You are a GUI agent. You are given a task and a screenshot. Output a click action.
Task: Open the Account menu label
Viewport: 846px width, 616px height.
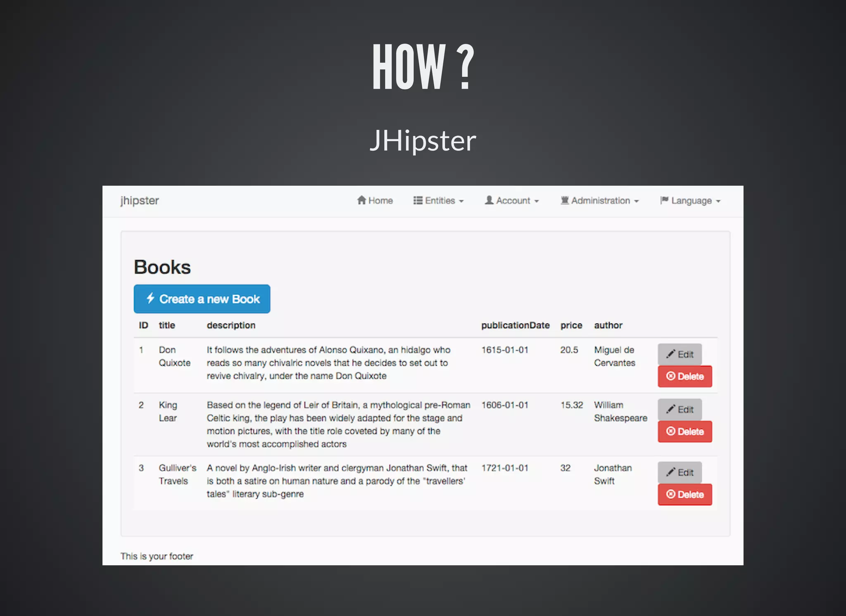coord(513,201)
